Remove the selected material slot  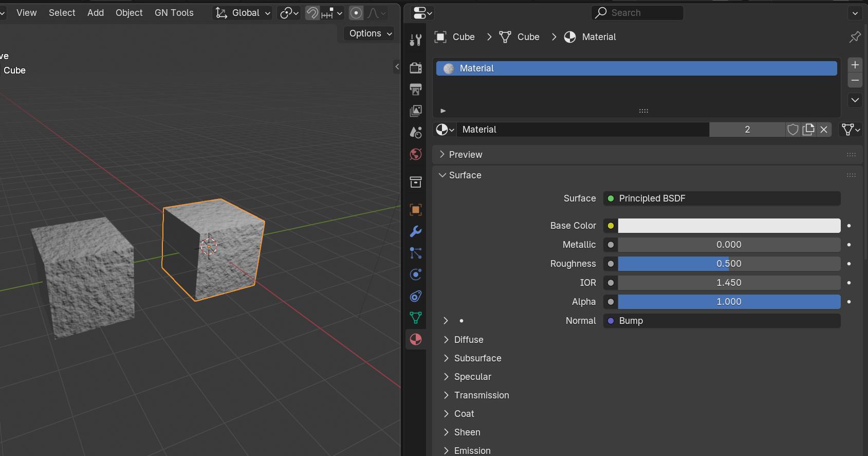(855, 80)
